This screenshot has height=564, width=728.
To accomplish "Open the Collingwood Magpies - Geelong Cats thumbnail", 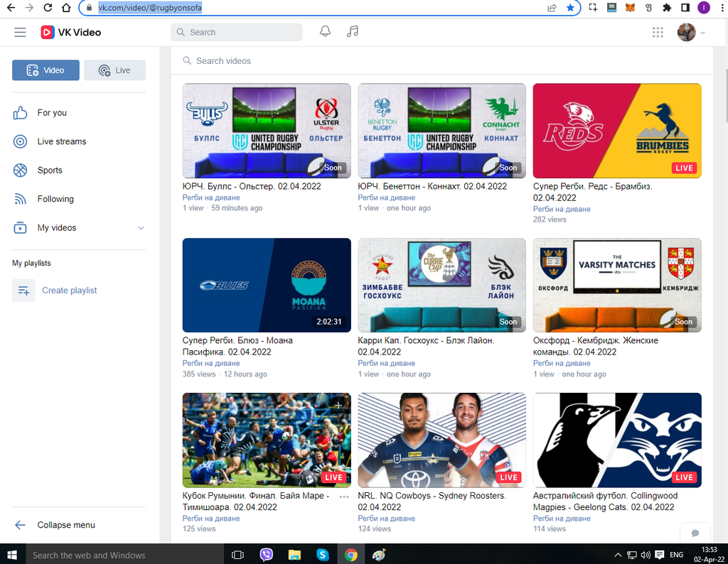I will (x=617, y=440).
